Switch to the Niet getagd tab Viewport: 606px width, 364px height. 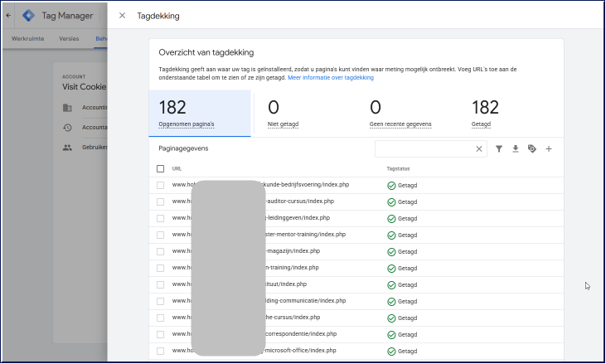(x=284, y=114)
